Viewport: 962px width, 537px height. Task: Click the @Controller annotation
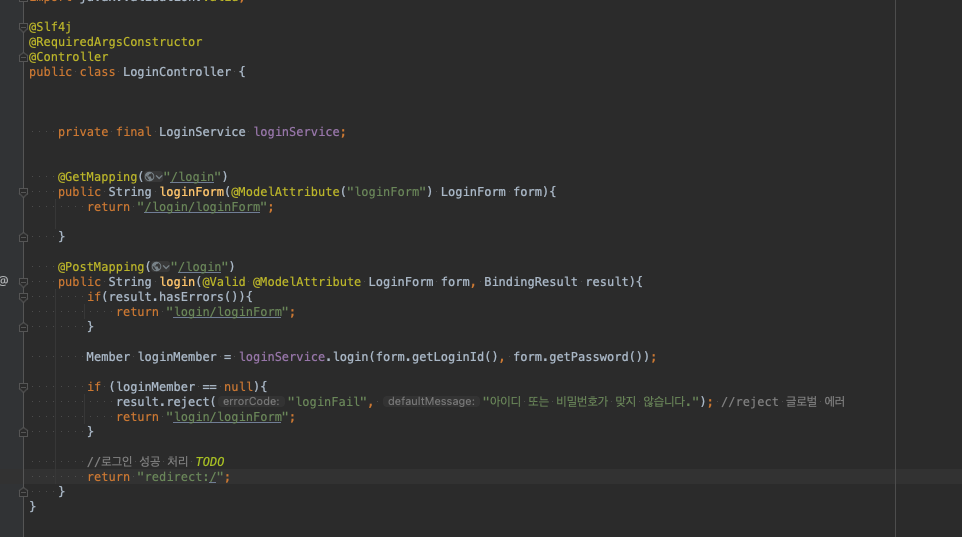[x=69, y=57]
